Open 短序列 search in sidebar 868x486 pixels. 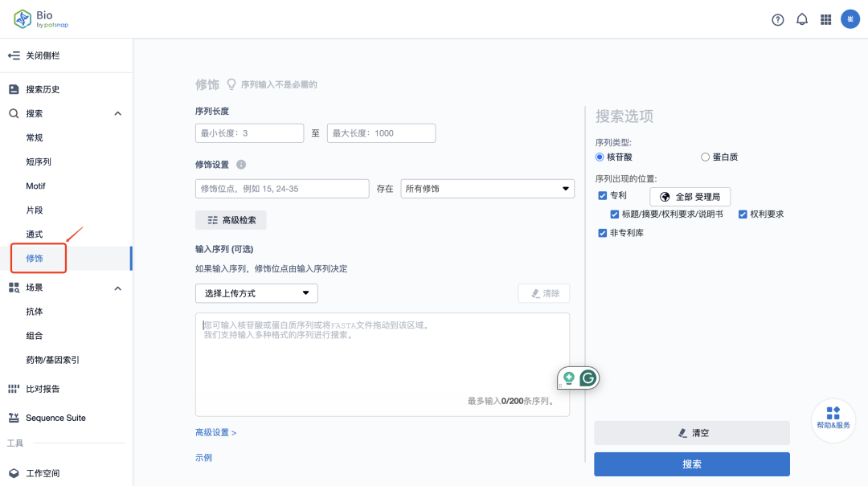click(x=39, y=161)
